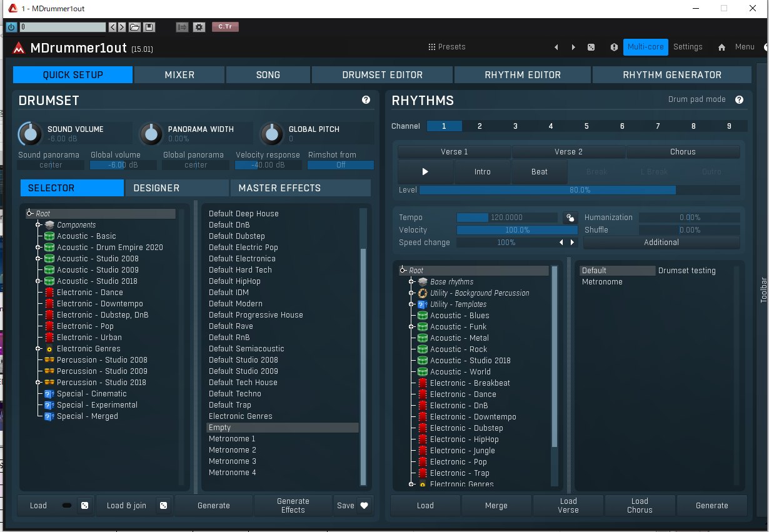Click the Merge button

[x=496, y=506]
